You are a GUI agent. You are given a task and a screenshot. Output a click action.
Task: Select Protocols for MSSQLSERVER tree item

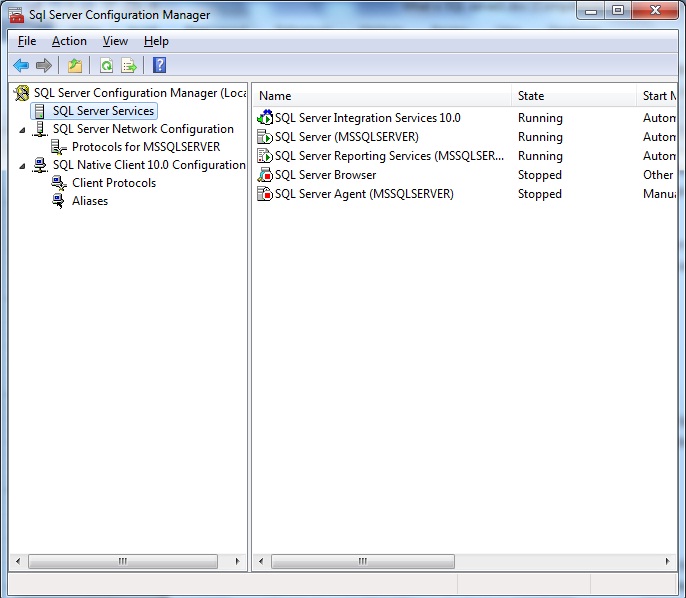tap(146, 147)
